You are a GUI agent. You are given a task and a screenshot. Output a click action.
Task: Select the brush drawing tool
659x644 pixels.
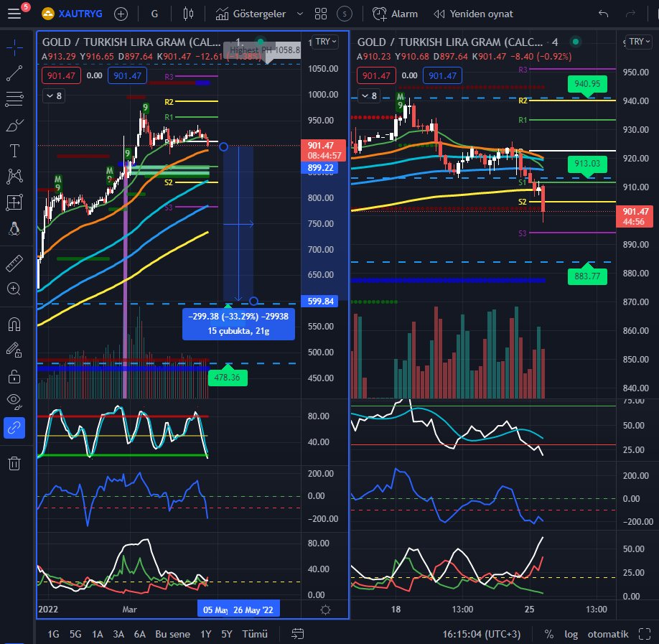click(14, 125)
